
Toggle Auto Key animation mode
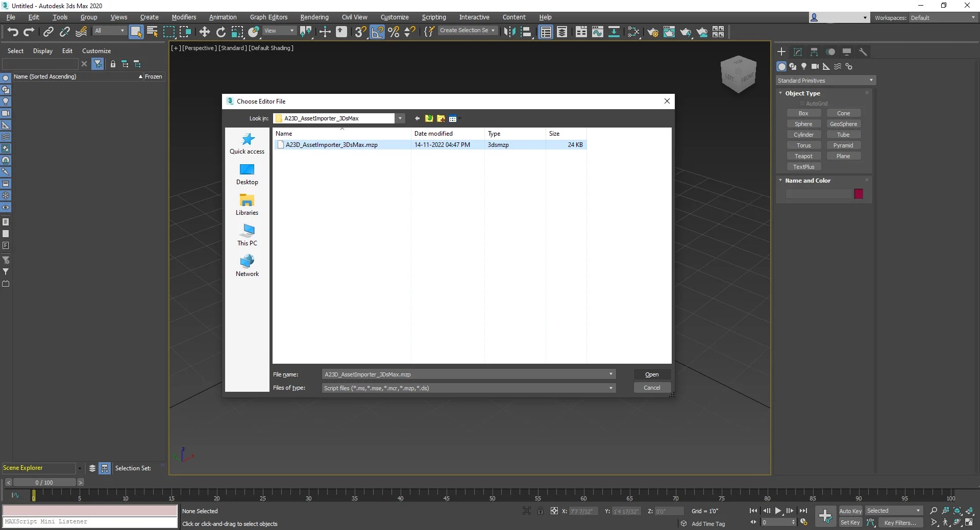(850, 511)
